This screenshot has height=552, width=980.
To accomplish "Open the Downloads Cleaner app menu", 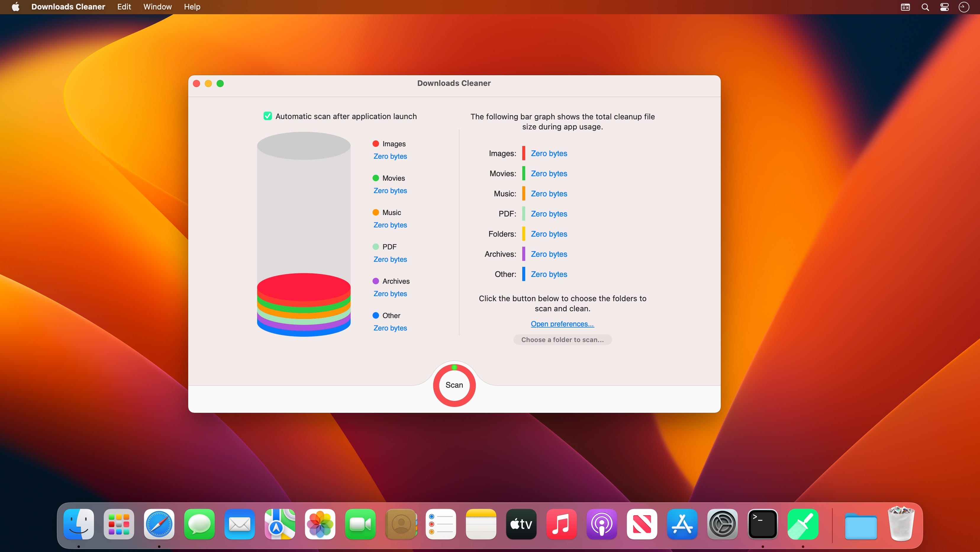I will click(68, 7).
